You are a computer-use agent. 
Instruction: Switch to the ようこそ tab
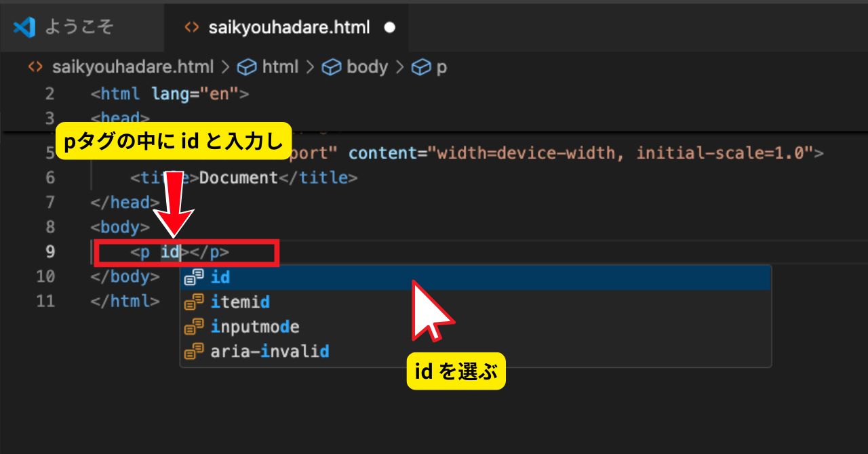point(79,27)
